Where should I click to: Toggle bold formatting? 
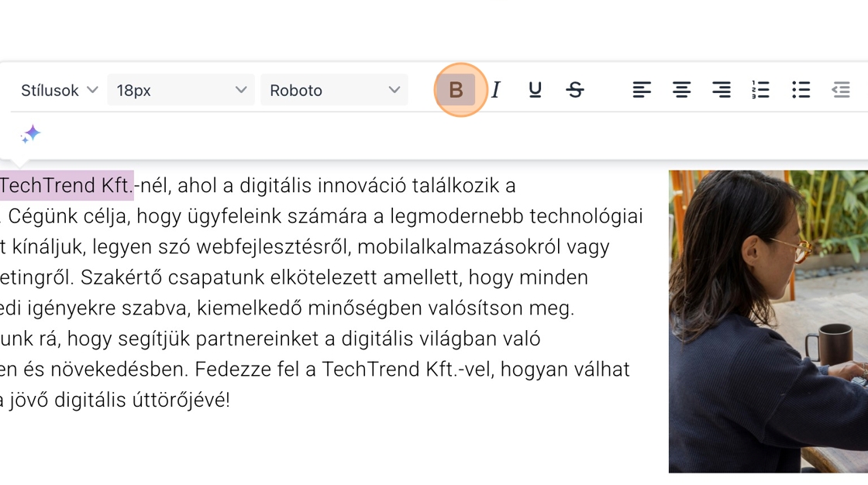point(456,90)
